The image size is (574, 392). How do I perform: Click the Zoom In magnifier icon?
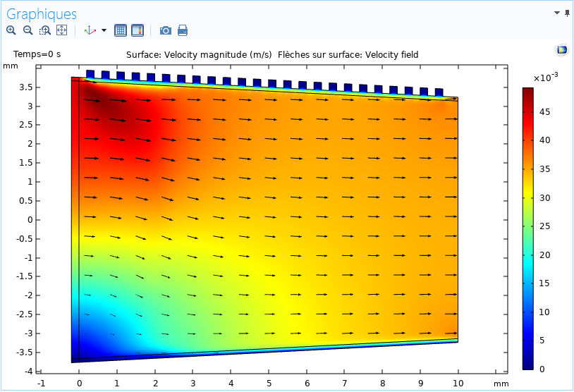pos(11,30)
